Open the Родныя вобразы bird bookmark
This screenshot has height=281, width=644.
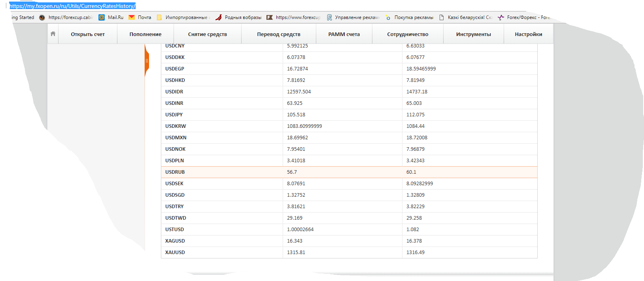click(x=219, y=17)
